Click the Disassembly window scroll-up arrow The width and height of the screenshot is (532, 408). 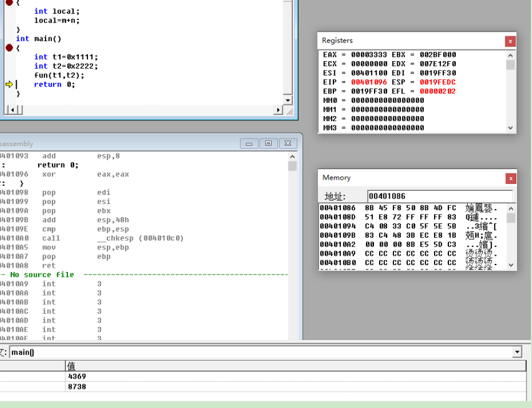292,157
